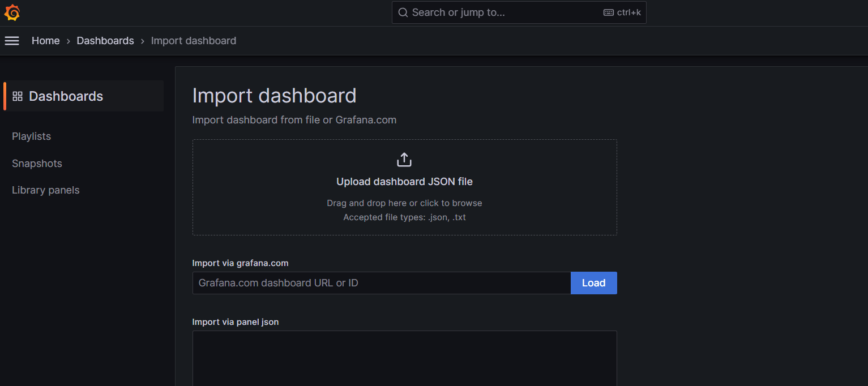Click the Grafana logo icon

[12, 12]
